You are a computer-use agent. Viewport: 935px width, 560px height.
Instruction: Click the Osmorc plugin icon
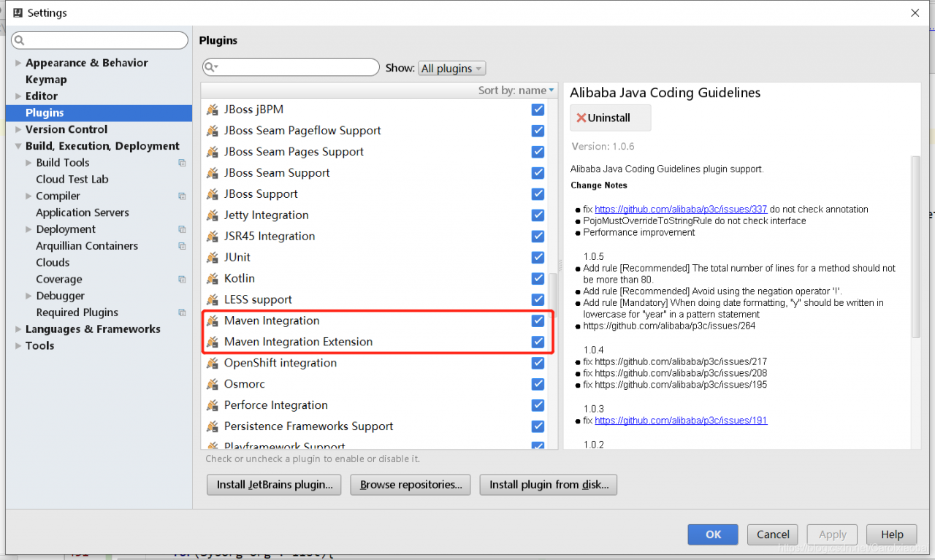click(213, 385)
